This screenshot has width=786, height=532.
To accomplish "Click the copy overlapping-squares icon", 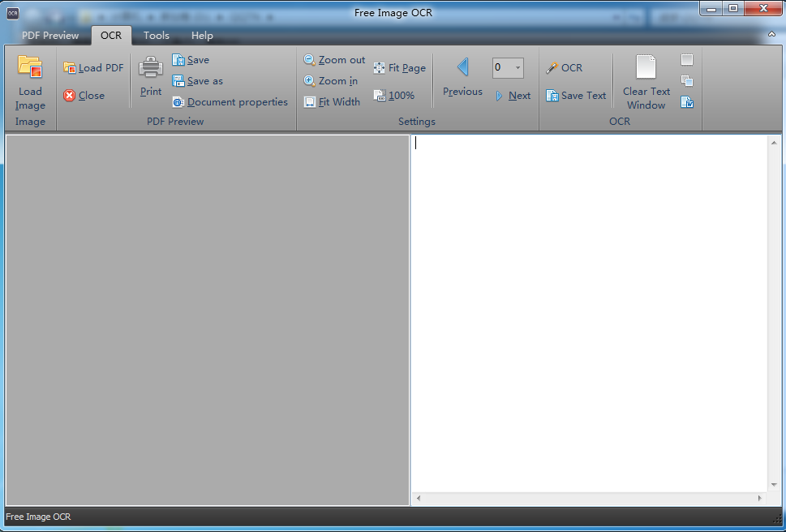I will (x=687, y=80).
